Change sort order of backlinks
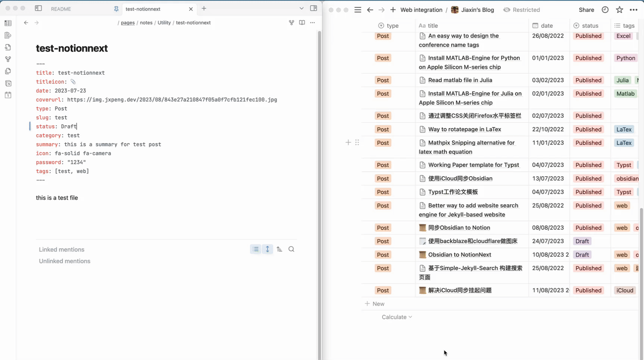This screenshot has width=644, height=360. pos(279,249)
